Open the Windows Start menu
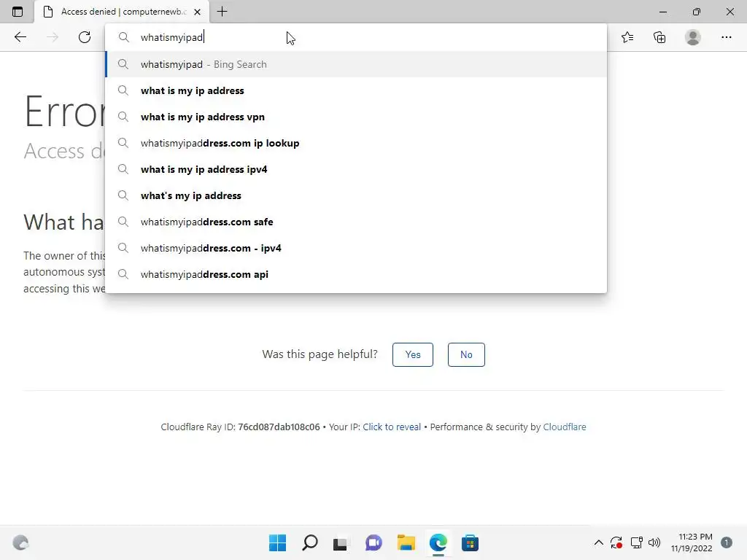 (277, 542)
